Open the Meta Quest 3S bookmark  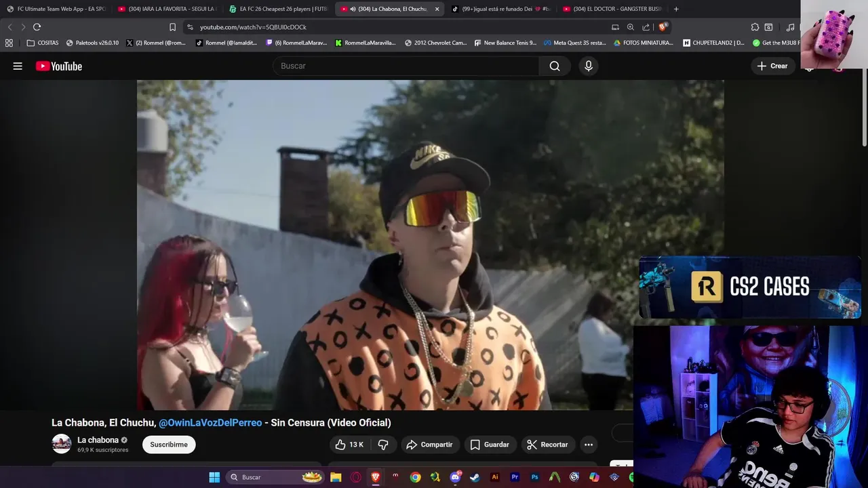(574, 43)
